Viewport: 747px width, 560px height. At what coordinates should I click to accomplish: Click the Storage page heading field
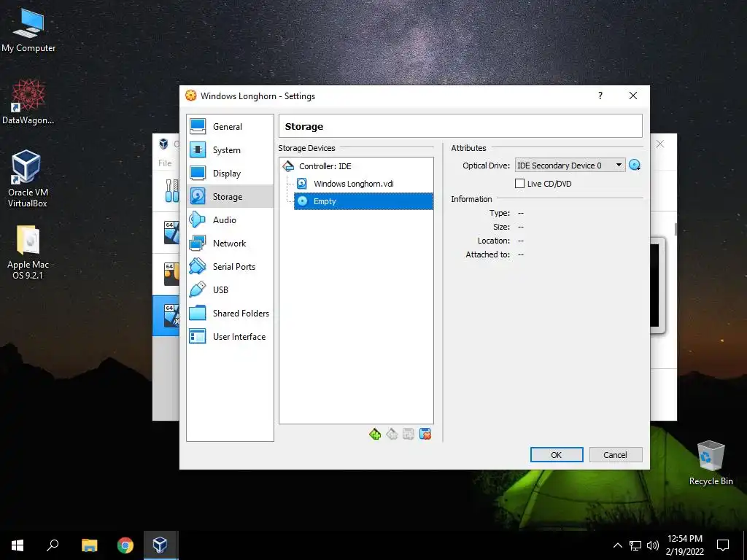[x=460, y=126]
